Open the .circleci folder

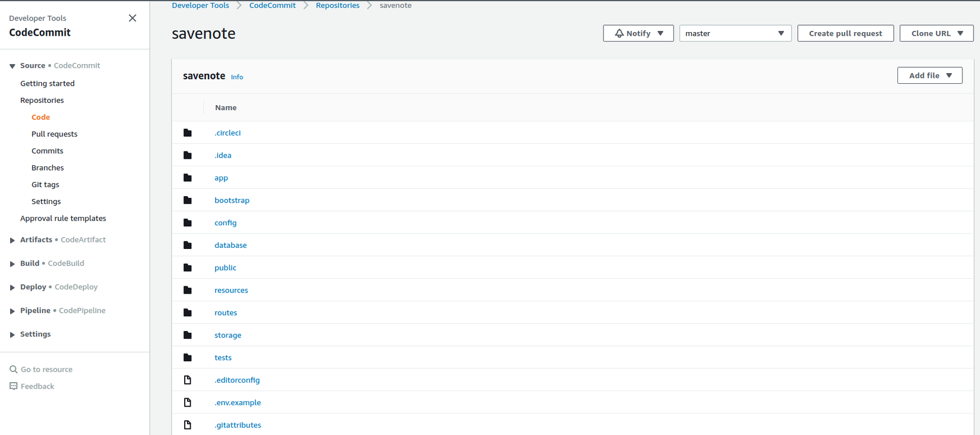click(227, 133)
